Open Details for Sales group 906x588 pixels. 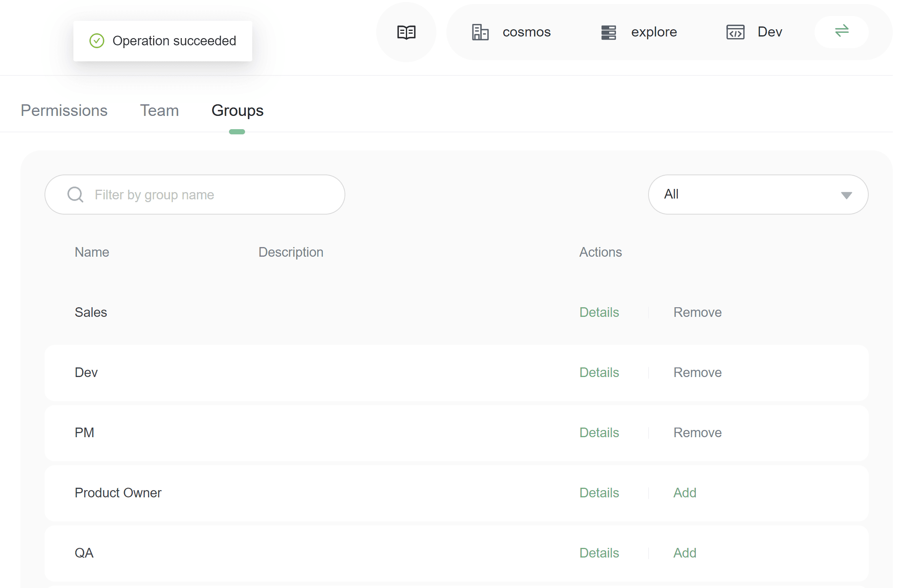coord(599,312)
